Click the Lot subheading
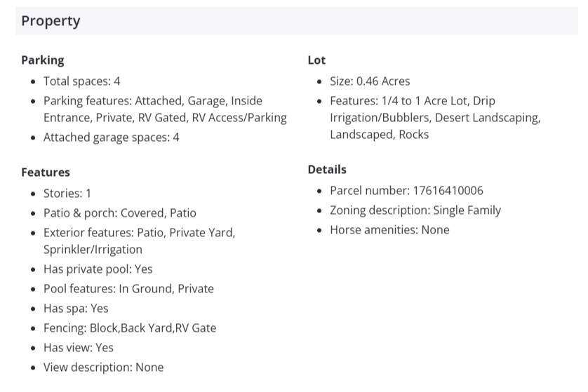 pos(316,60)
